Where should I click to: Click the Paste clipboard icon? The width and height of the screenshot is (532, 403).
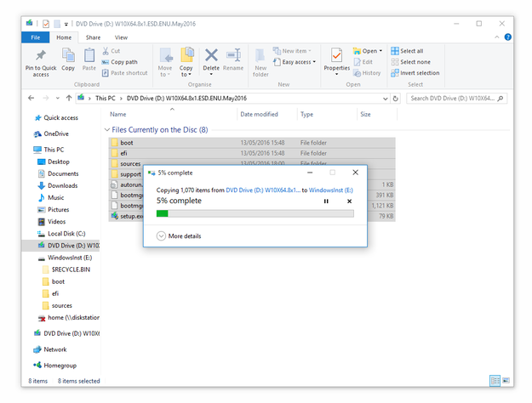(x=89, y=55)
